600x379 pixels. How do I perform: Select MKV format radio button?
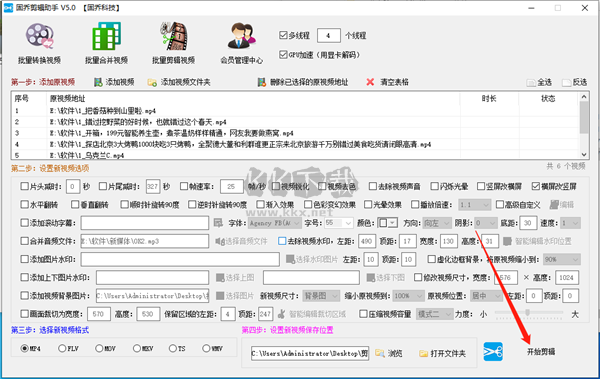(137, 348)
